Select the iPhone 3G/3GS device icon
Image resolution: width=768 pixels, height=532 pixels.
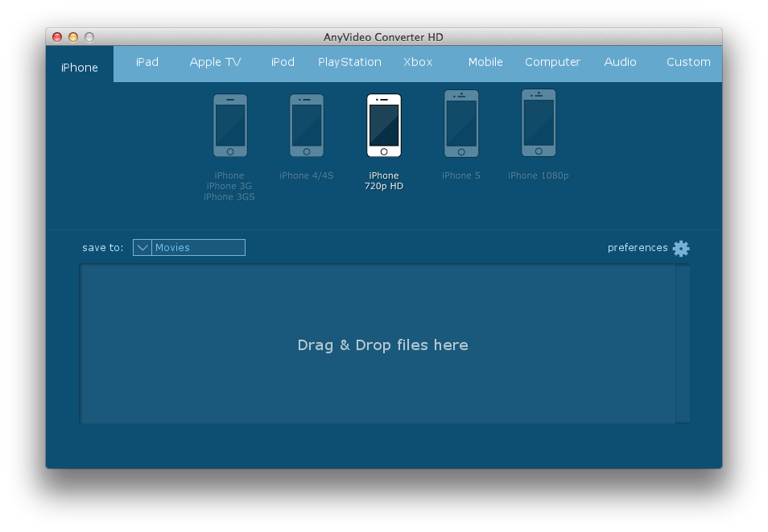click(229, 126)
